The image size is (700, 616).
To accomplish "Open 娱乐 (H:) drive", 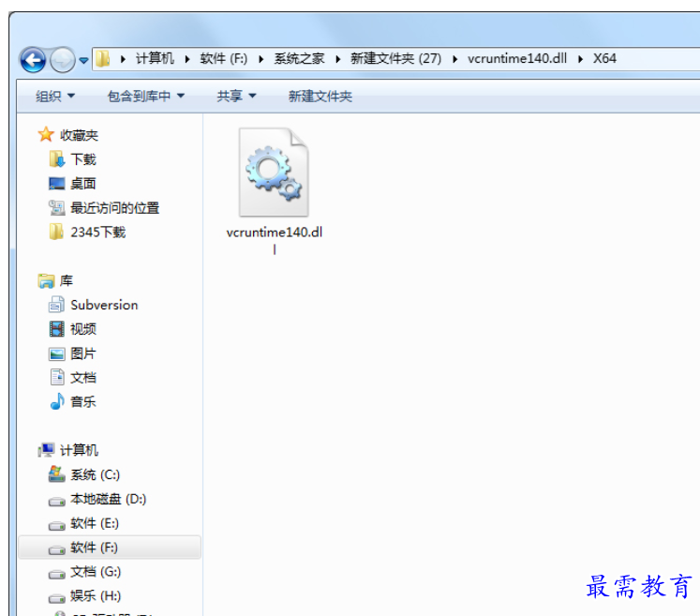I will (x=96, y=595).
